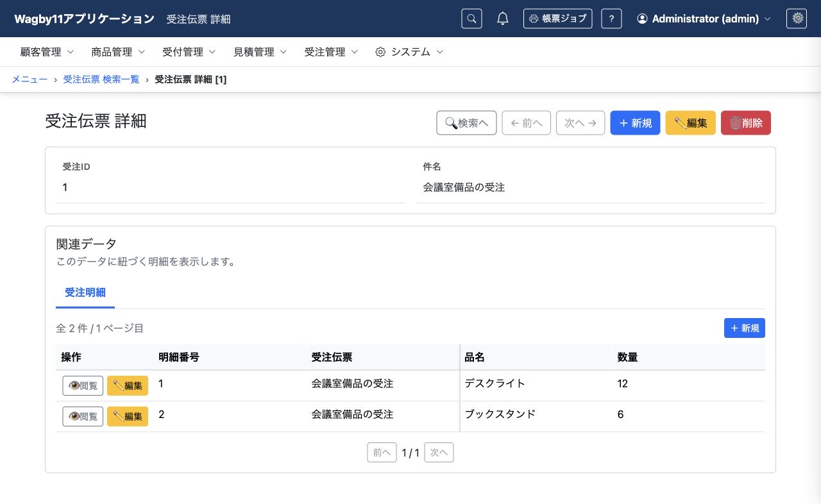Click the 次へ → navigation button
The image size is (821, 504).
coord(580,123)
